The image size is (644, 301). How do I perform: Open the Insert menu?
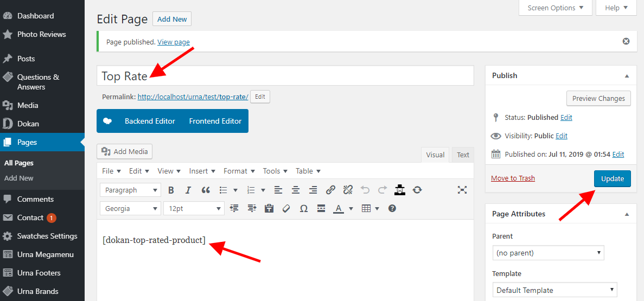[202, 171]
